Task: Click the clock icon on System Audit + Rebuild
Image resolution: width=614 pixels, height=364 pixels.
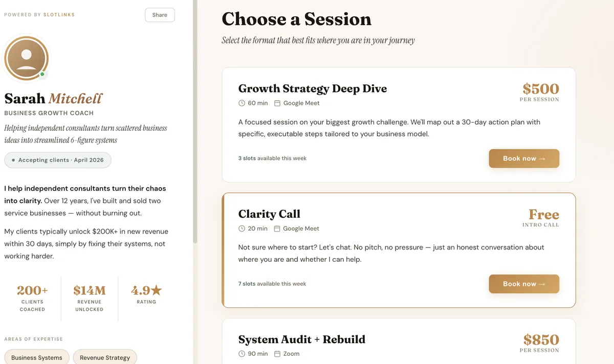Action: coord(242,354)
